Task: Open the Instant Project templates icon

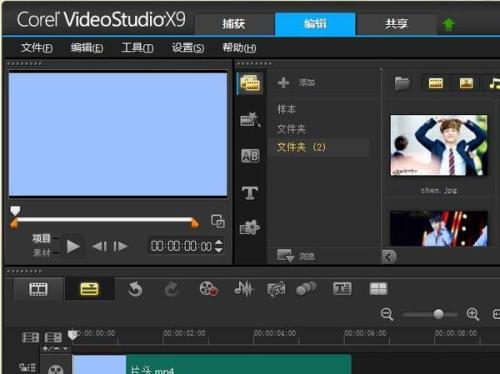Action: coord(250,120)
